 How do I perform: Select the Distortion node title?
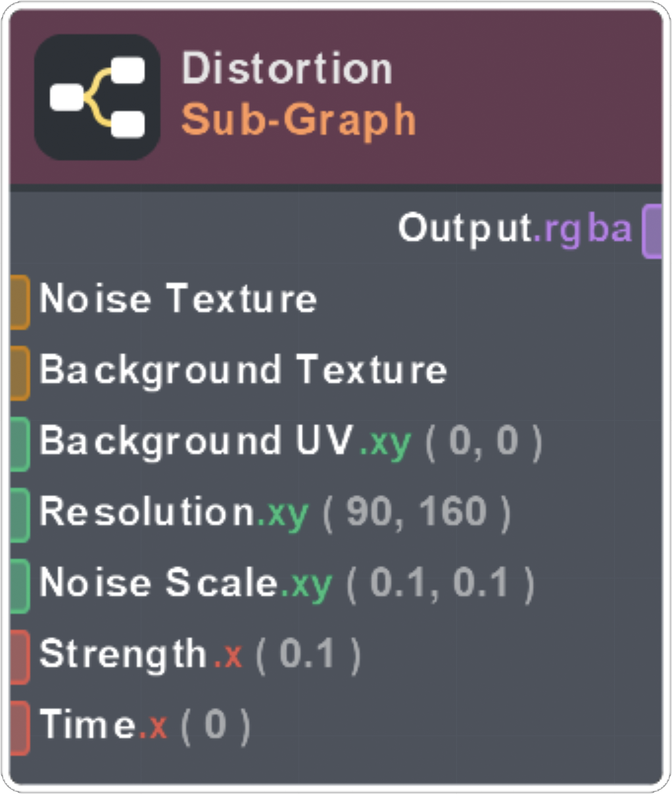click(287, 68)
